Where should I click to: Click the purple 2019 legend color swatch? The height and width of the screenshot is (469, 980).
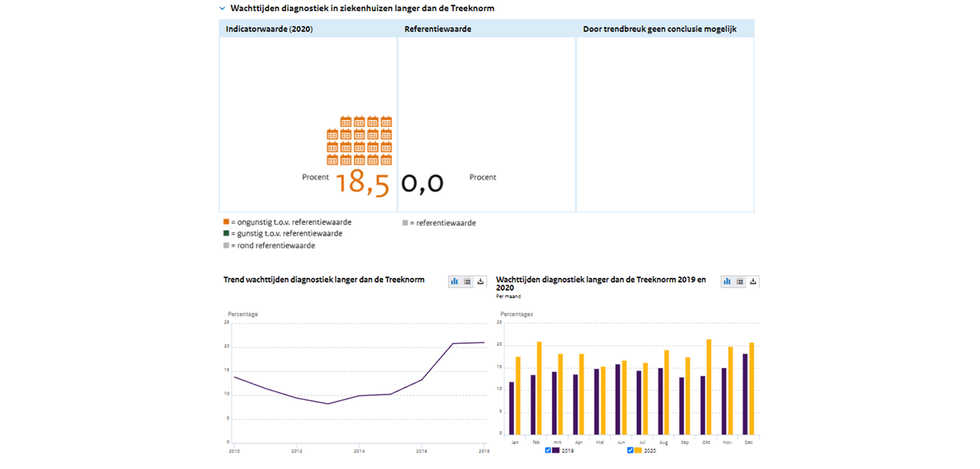(x=556, y=450)
